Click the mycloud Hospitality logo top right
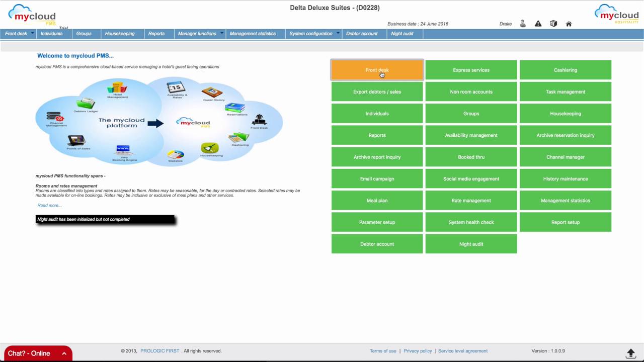The image size is (644, 362). [616, 14]
